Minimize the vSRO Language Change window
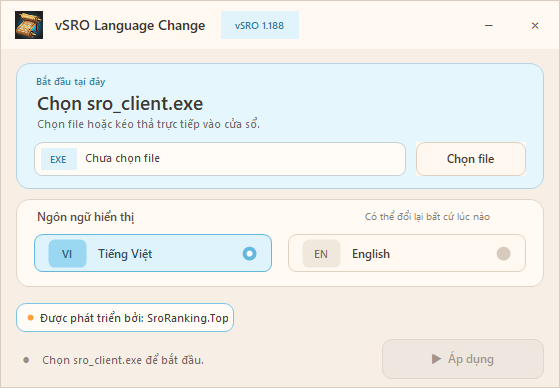The height and width of the screenshot is (388, 560). [489, 25]
